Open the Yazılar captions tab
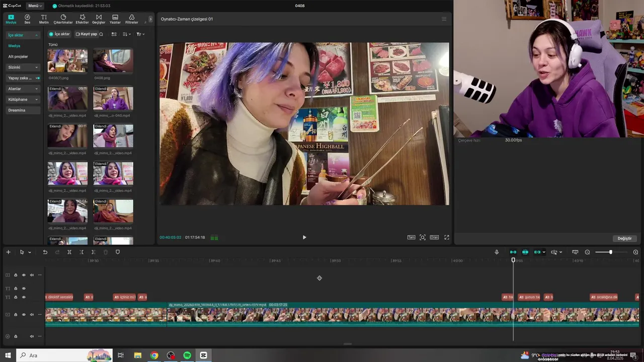 (115, 19)
